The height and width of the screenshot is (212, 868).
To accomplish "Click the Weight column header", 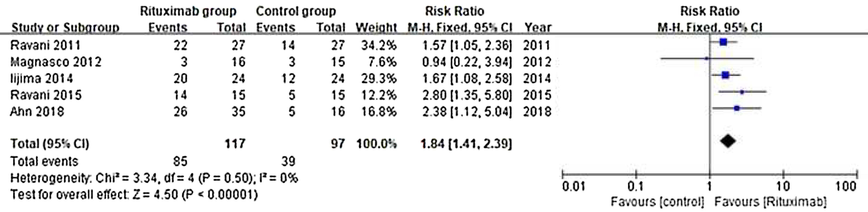I will (x=376, y=28).
